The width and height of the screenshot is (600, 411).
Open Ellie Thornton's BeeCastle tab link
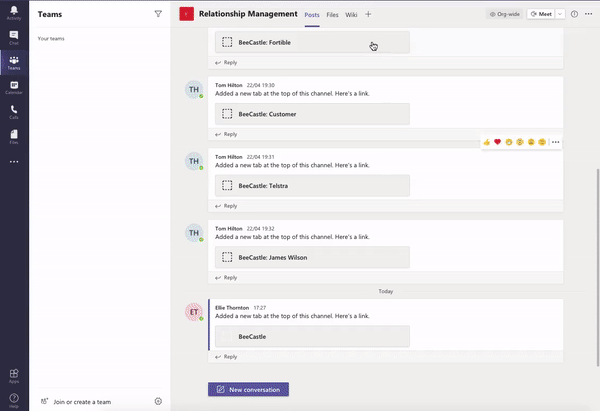click(312, 336)
